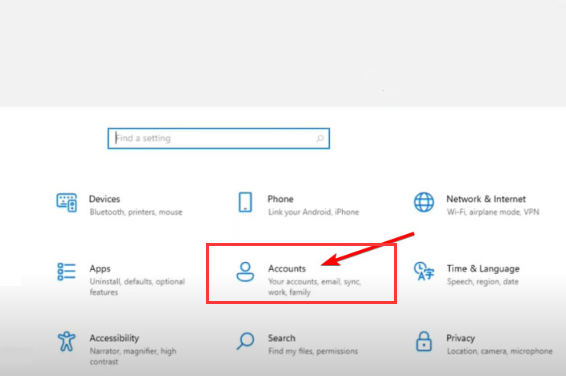Click 'Narrator, magnifier, high contrast' description
Screen dimensions: 566x376
(133, 357)
